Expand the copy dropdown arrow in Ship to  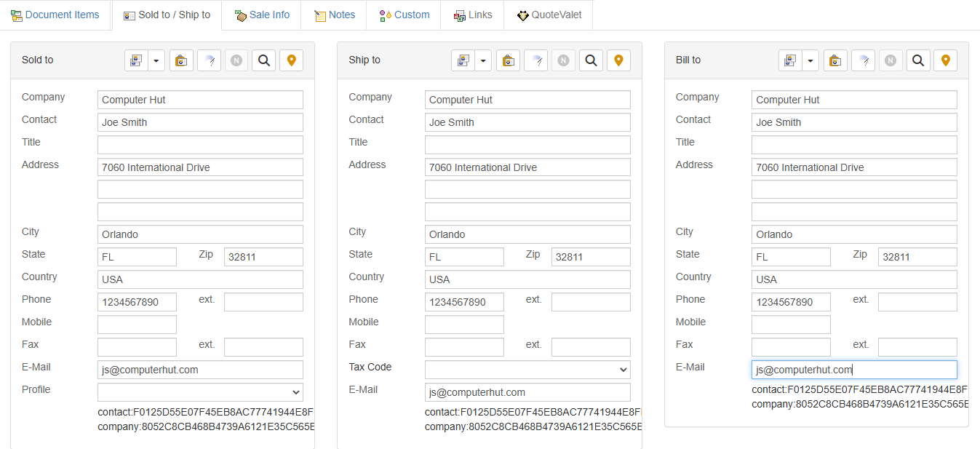click(x=483, y=60)
